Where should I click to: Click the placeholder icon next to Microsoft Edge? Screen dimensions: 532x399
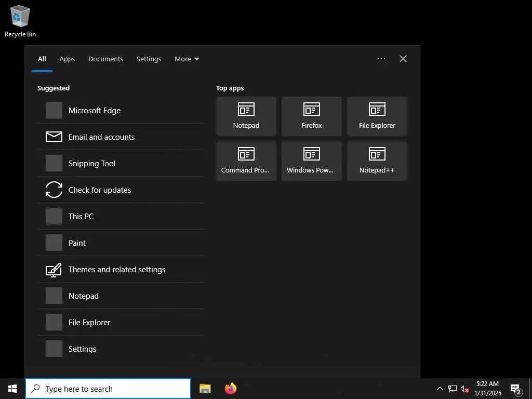pyautogui.click(x=54, y=110)
